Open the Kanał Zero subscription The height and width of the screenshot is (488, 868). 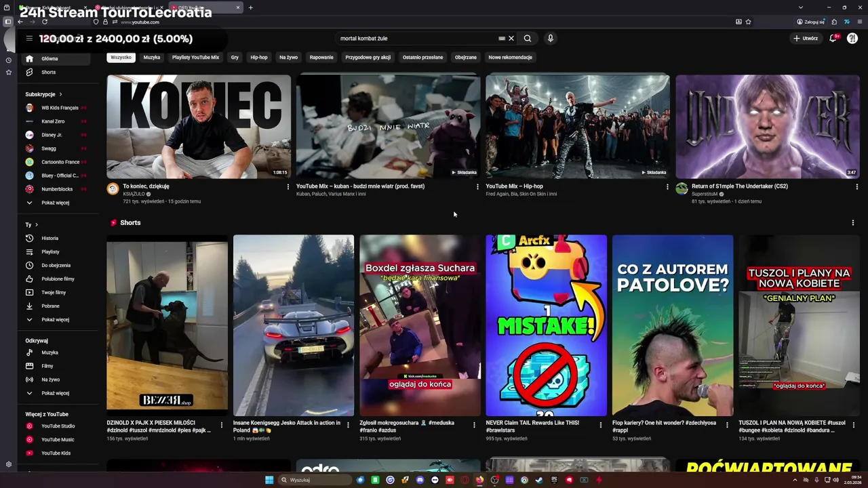(x=54, y=121)
